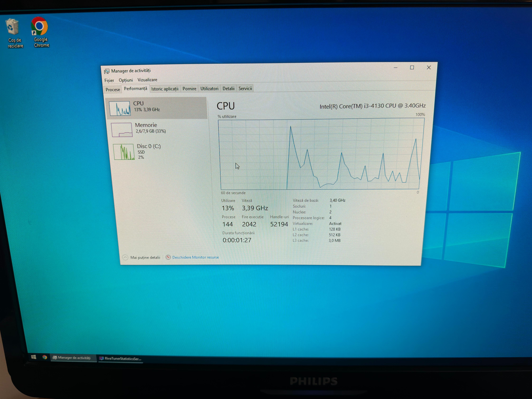This screenshot has height=399, width=532.
Task: Click the resource monitor icon beside Deschidere link
Action: coord(168,257)
